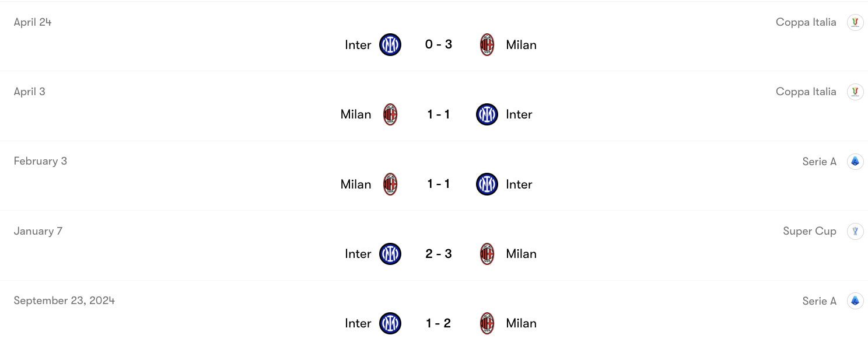Click the 0 - 3 score of April 24
This screenshot has width=868, height=342.
[438, 44]
